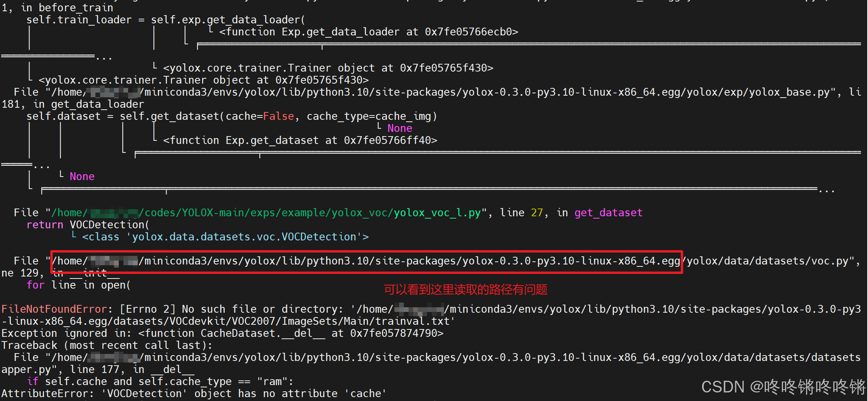Click '<function CacheDataset.__del__ at 0x7fe057874790>' text

[291, 333]
